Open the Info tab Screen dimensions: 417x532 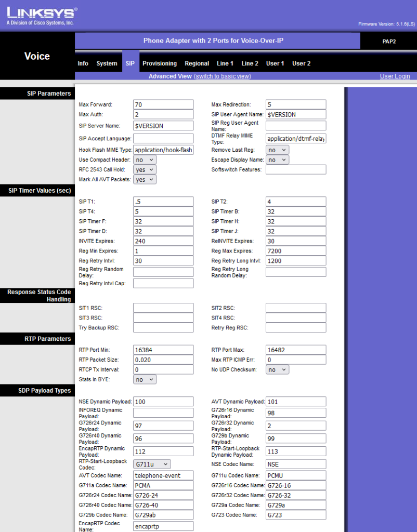click(83, 63)
